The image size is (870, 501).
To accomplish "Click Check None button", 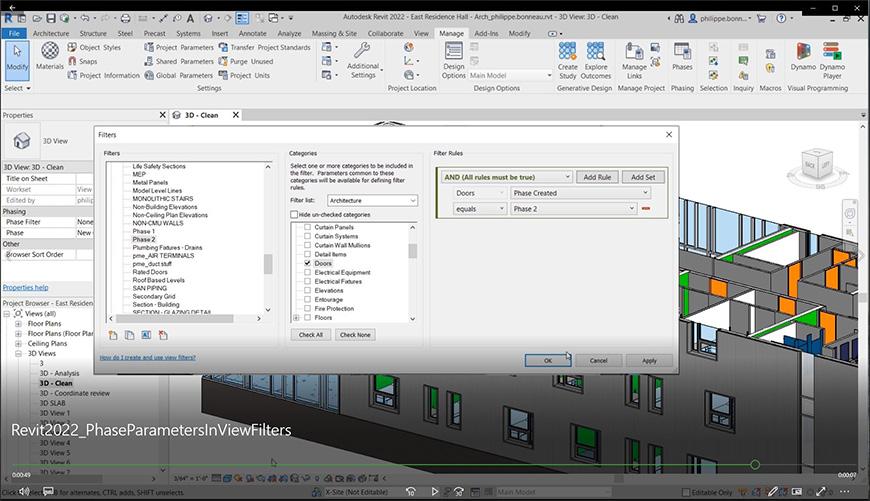I will [355, 335].
